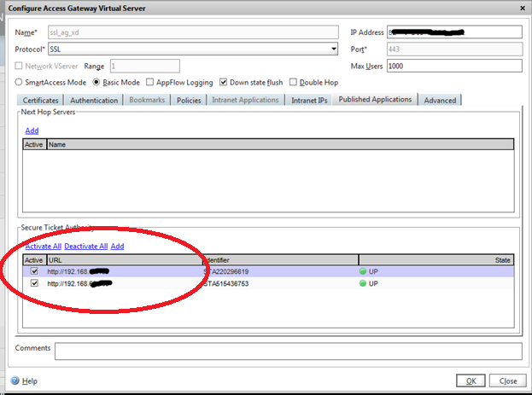Click the first http://192.168 URL row
This screenshot has width=532, height=395.
pyautogui.click(x=79, y=271)
